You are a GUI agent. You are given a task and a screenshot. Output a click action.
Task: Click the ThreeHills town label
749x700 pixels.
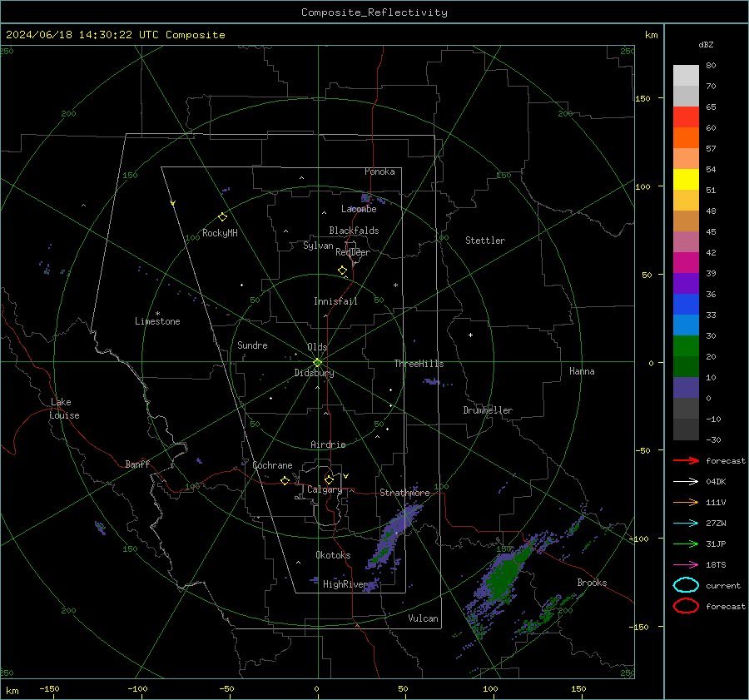click(x=419, y=364)
